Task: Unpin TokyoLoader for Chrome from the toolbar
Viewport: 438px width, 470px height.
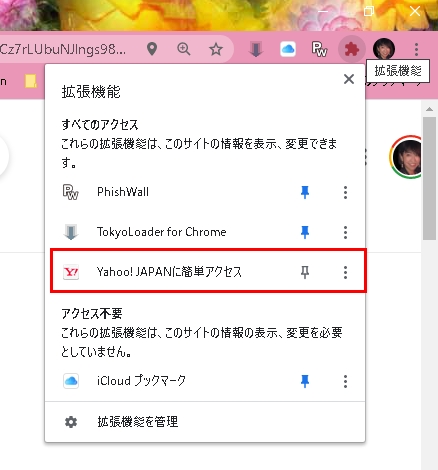Action: [x=305, y=232]
